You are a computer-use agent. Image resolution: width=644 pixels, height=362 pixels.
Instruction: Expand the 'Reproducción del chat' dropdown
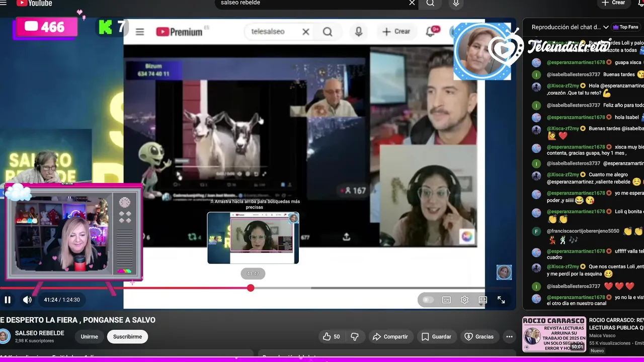point(570,27)
